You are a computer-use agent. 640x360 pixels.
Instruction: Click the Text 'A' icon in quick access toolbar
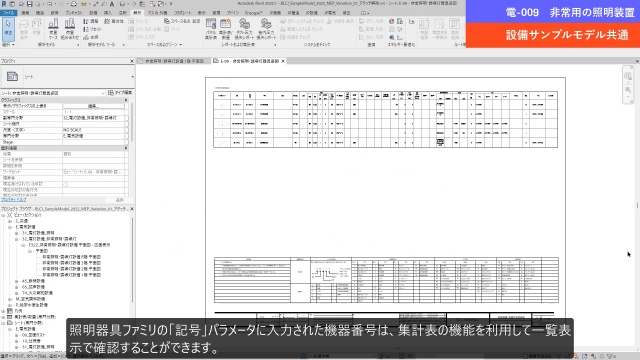coord(112,4)
